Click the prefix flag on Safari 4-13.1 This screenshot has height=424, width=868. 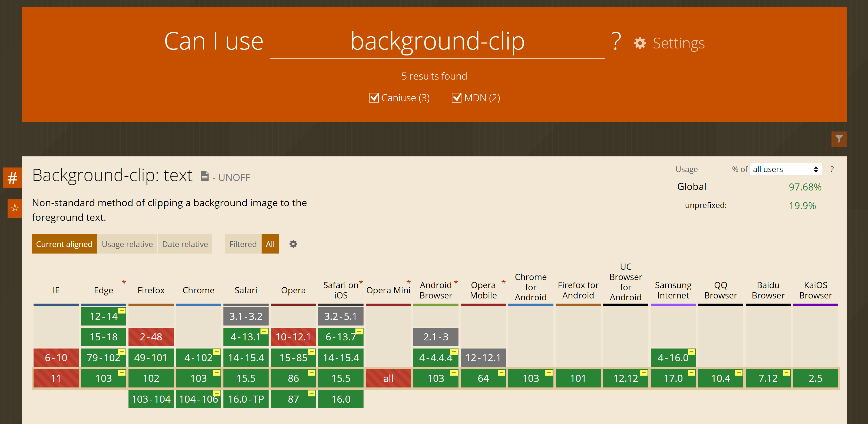tap(264, 331)
